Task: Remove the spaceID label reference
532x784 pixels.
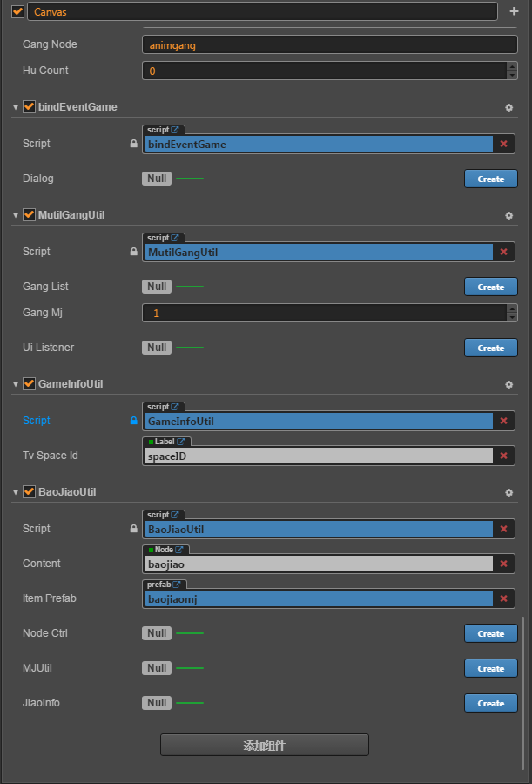Action: click(503, 456)
